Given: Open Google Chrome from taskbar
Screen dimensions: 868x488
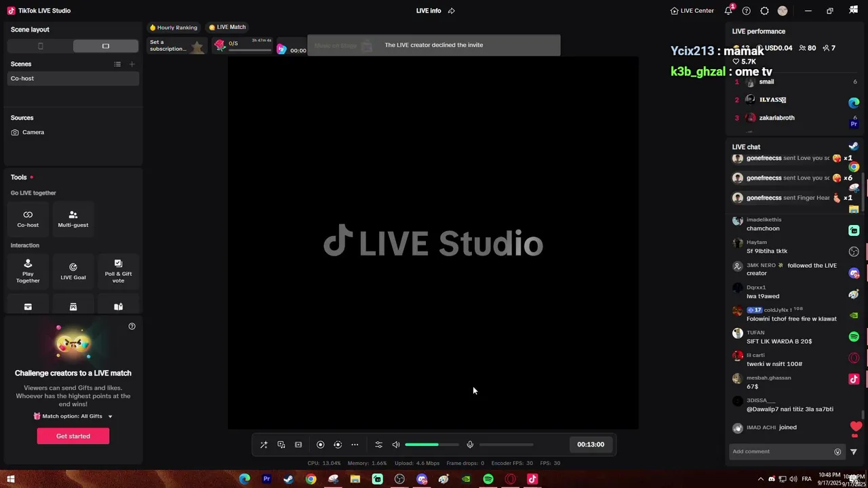Looking at the screenshot, I should [311, 479].
